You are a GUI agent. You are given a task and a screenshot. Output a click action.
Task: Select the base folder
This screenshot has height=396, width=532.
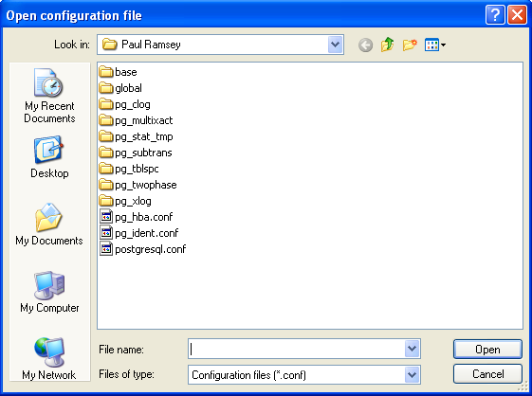[x=119, y=72]
